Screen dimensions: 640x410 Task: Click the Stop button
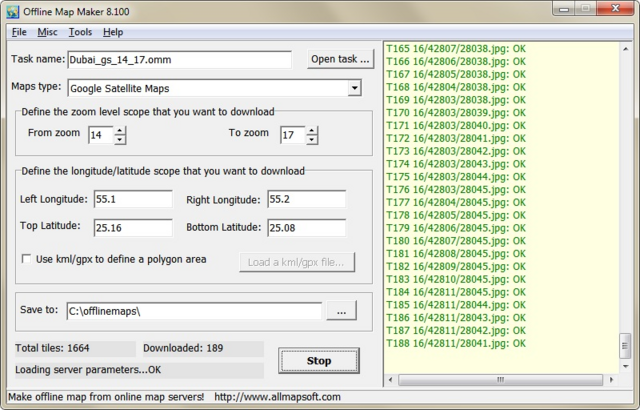[x=319, y=361]
